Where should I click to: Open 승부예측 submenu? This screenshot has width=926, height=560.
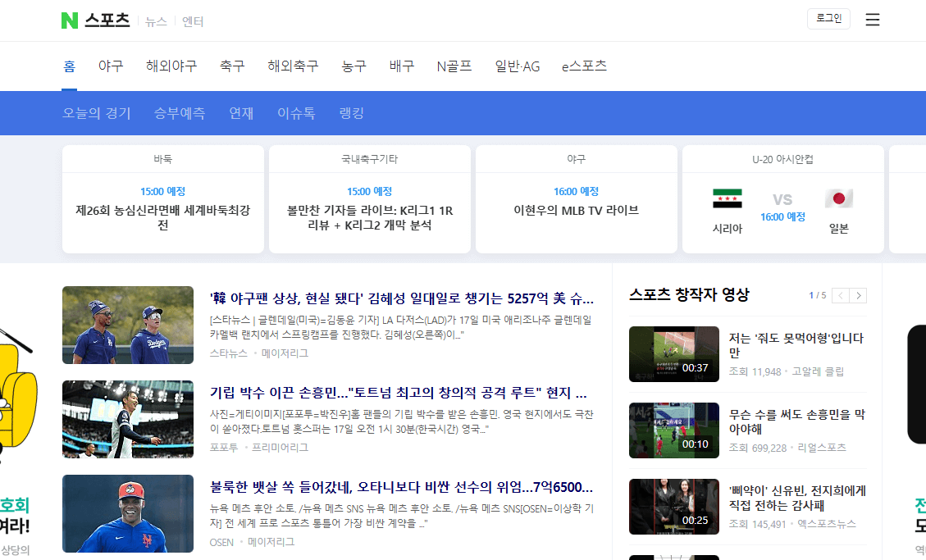click(180, 113)
